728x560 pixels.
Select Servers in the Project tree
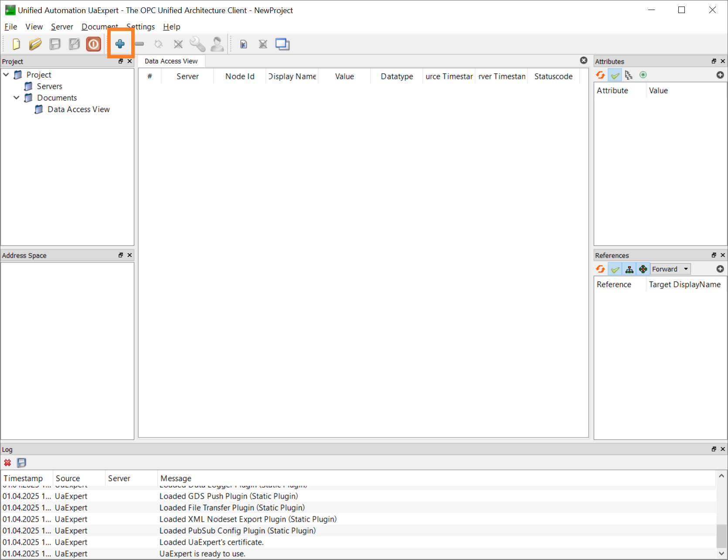click(x=49, y=86)
